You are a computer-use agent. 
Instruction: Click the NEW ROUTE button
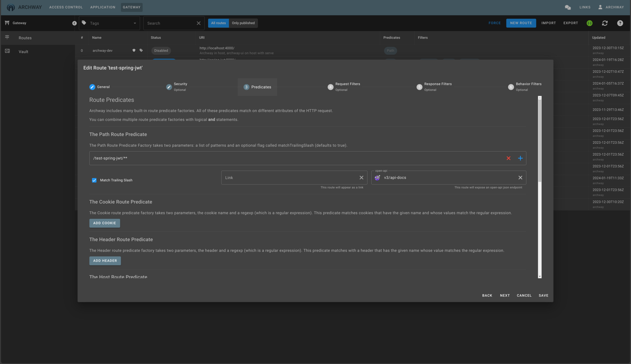coord(521,23)
